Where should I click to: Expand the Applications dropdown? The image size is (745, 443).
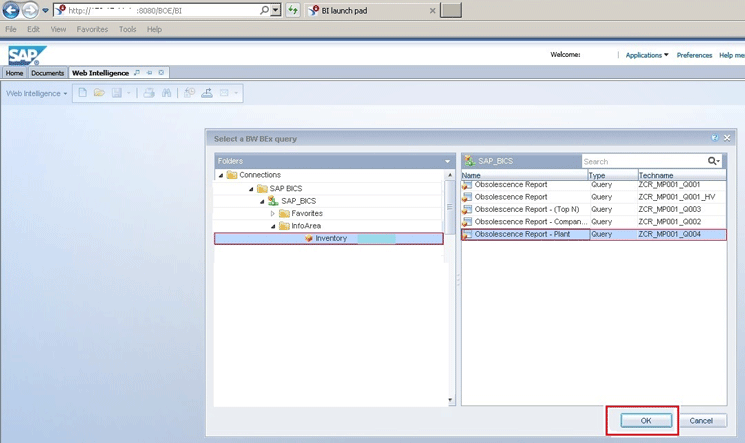coord(647,55)
